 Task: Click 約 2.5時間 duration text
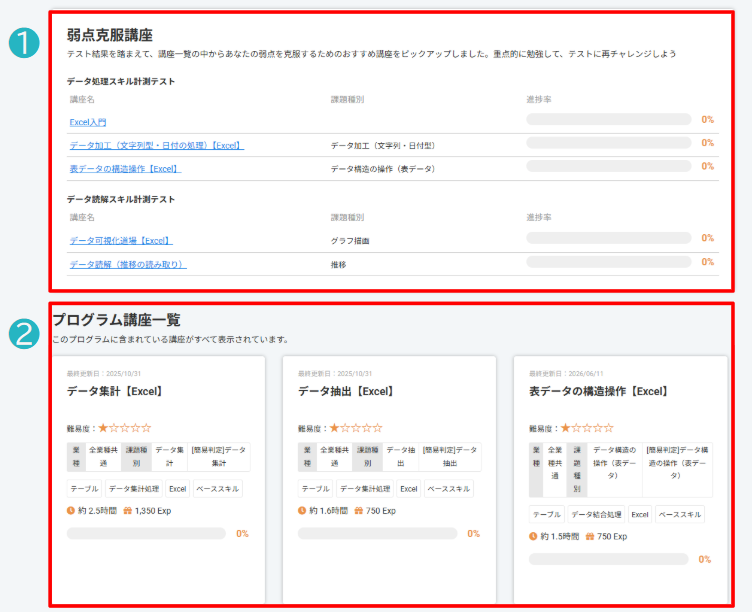pos(97,511)
